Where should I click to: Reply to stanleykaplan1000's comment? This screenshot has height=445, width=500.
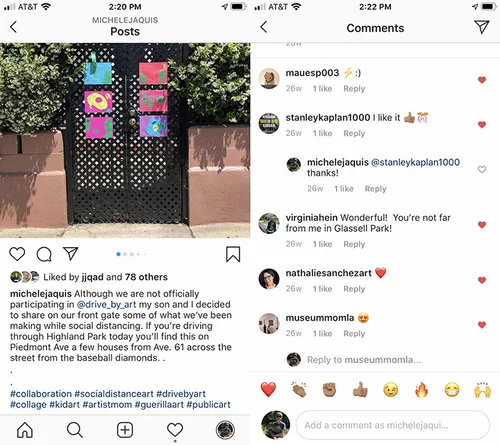(x=354, y=133)
